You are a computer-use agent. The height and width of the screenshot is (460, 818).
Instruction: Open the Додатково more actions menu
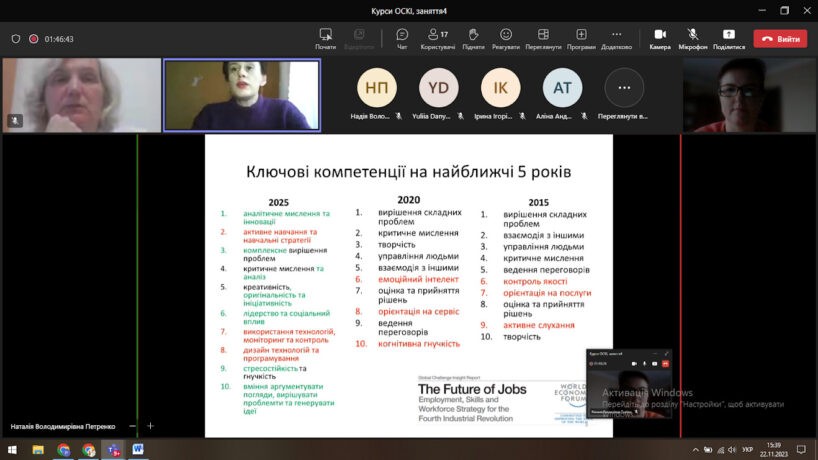coord(616,38)
